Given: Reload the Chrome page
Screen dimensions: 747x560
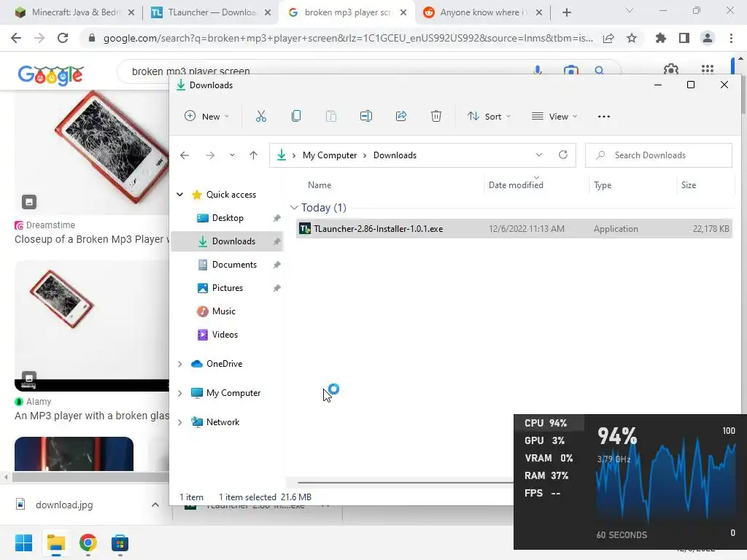Looking at the screenshot, I should [x=63, y=38].
